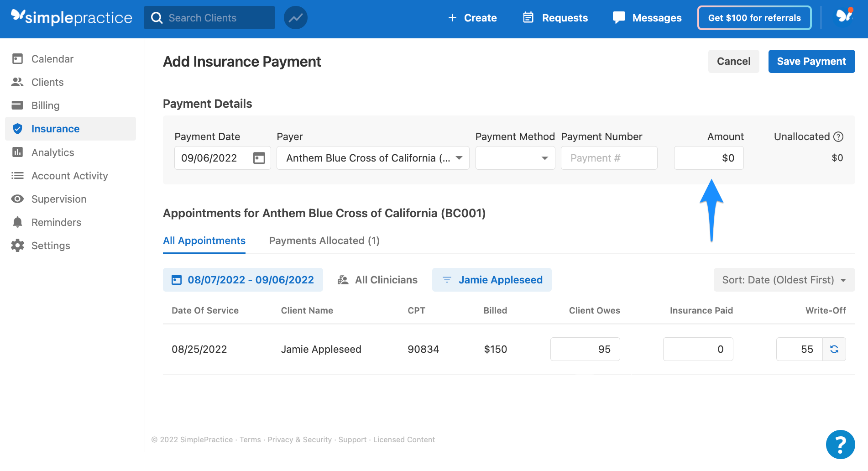This screenshot has height=471, width=868.
Task: Click the Reminders bell icon
Action: pos(17,222)
